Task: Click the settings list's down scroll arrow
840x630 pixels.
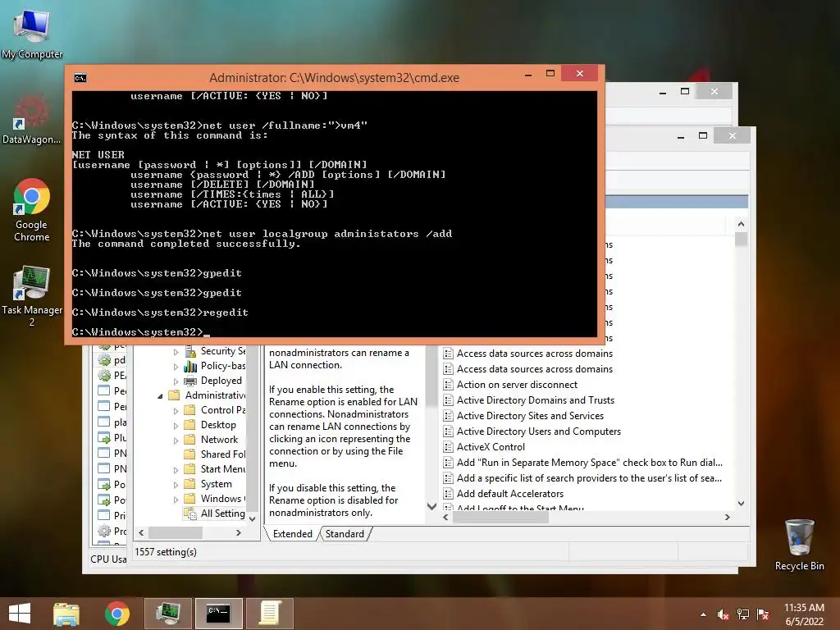Action: tap(741, 504)
